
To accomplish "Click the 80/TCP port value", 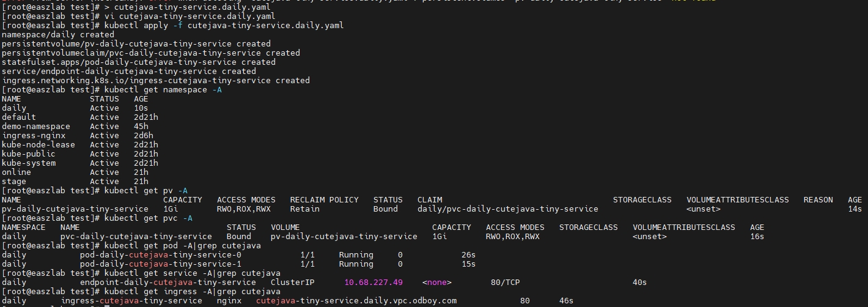I will coord(505,283).
